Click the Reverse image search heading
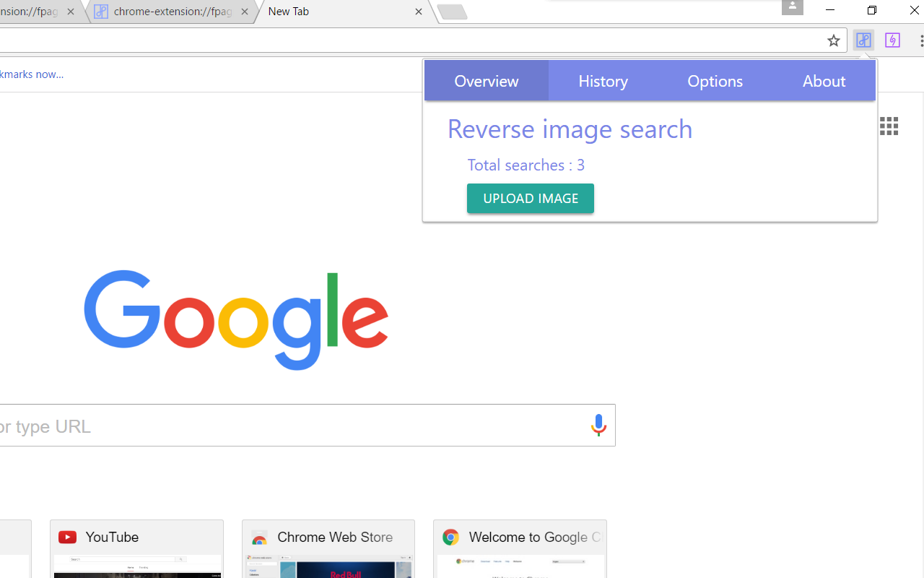This screenshot has height=578, width=924. (570, 129)
